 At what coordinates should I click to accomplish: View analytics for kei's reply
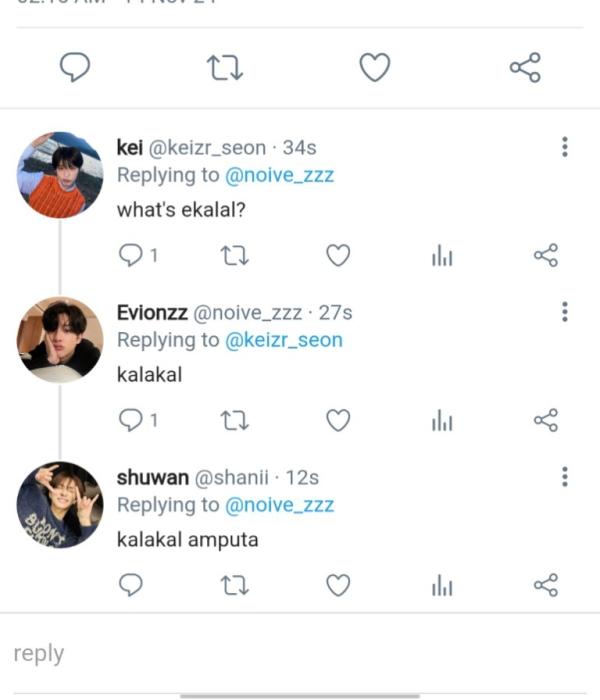pyautogui.click(x=442, y=257)
